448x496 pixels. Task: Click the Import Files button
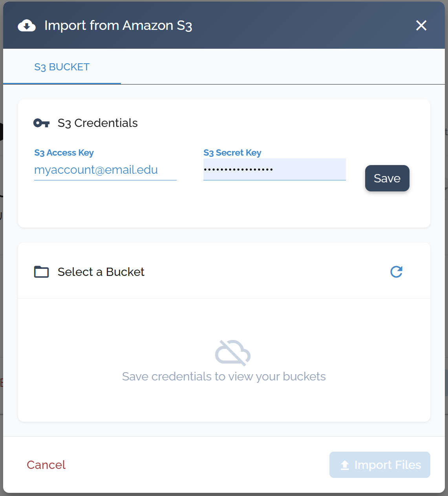[x=380, y=465]
